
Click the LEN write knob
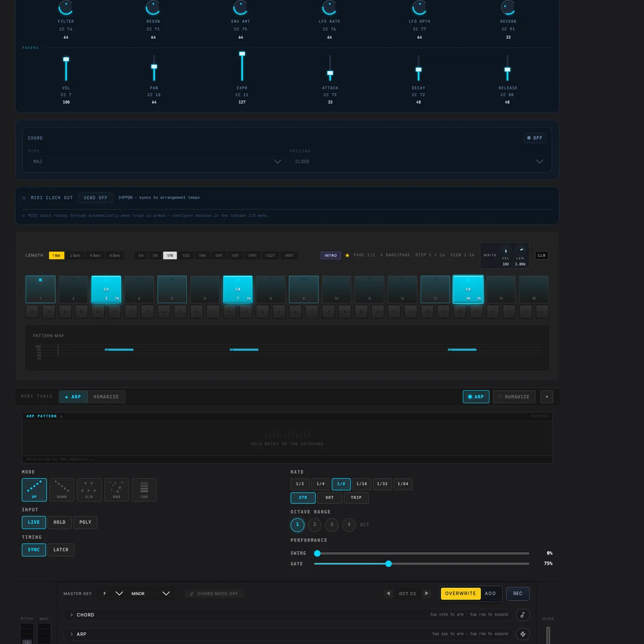coord(520,250)
